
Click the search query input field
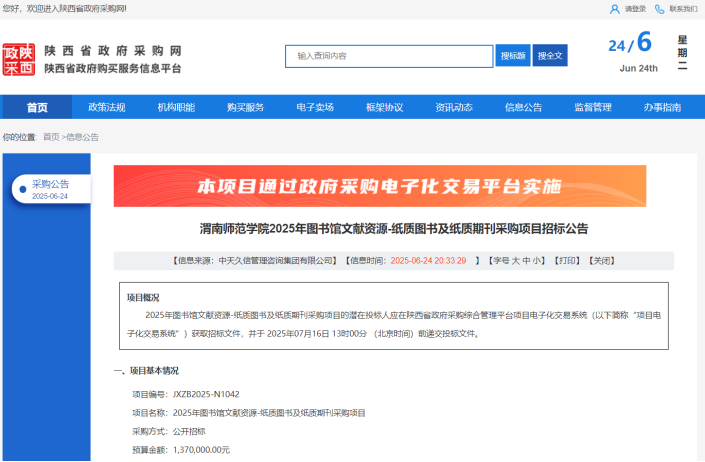pyautogui.click(x=390, y=55)
